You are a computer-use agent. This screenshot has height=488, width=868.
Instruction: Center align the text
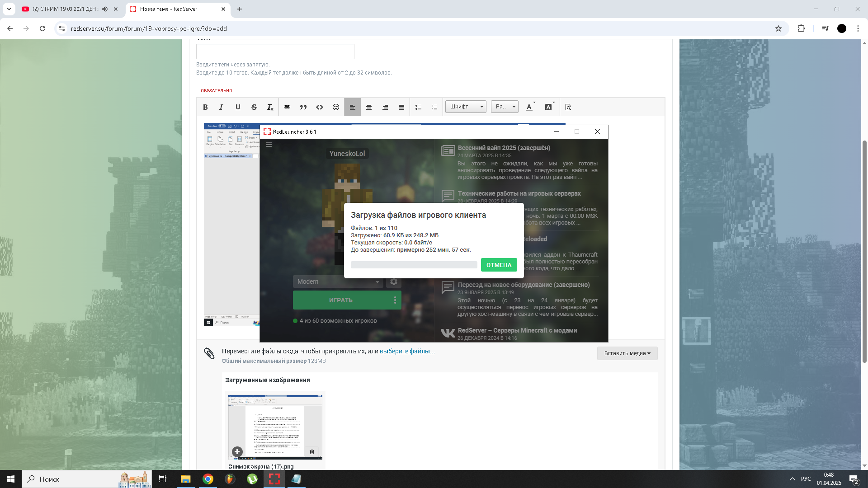(369, 107)
